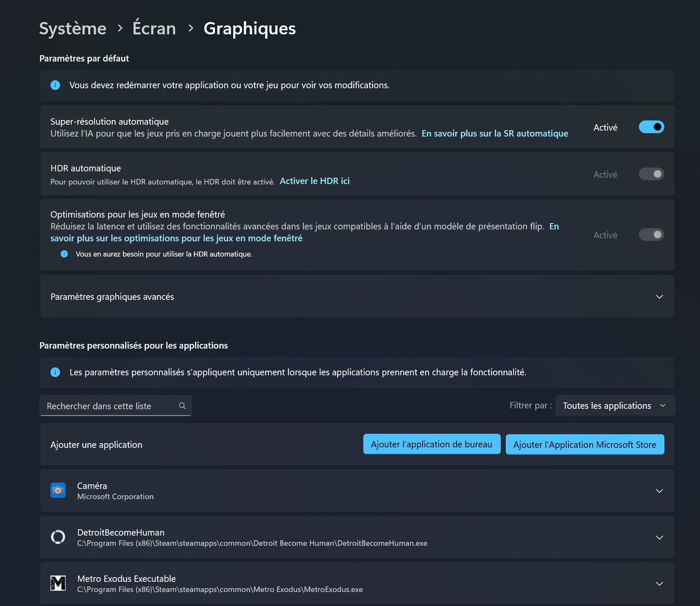Click the DetroitBecomeHuman.exe file path
This screenshot has width=700, height=606.
[252, 543]
